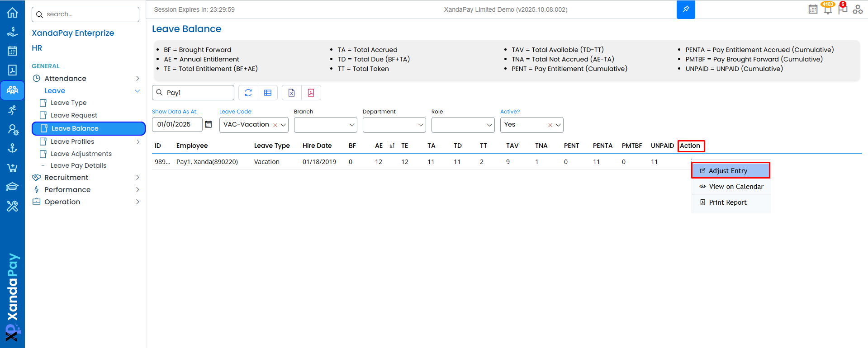Screen dimensions: 868x348
Task: Open Leave Type in sidebar tree
Action: tap(68, 103)
